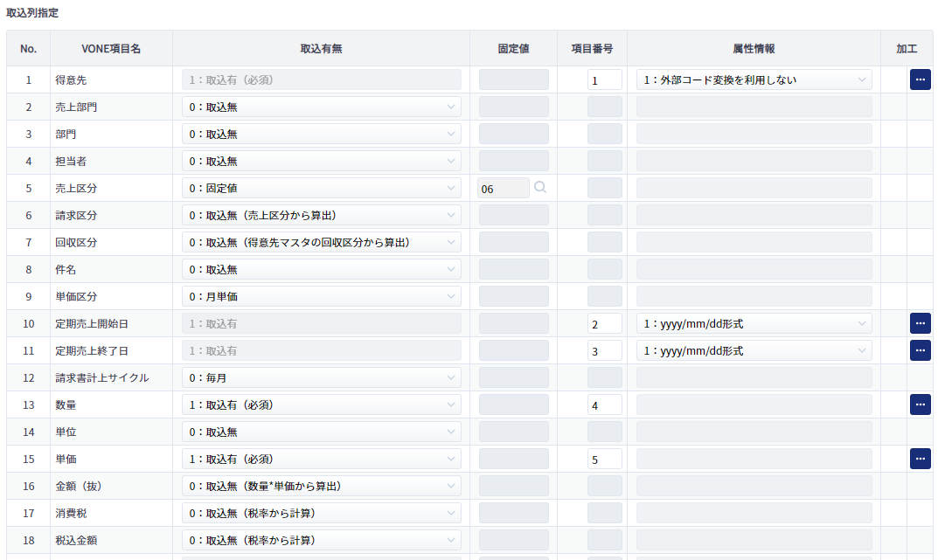Open 単価区分 dropdown showing 月単価
This screenshot has width=945, height=560.
pyautogui.click(x=321, y=296)
